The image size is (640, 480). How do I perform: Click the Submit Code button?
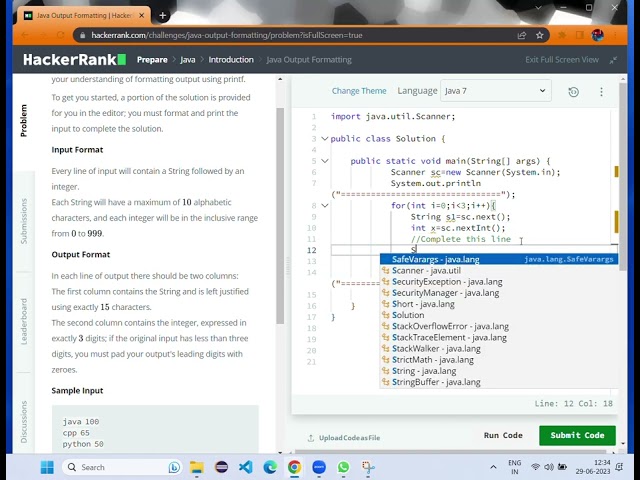coord(577,435)
